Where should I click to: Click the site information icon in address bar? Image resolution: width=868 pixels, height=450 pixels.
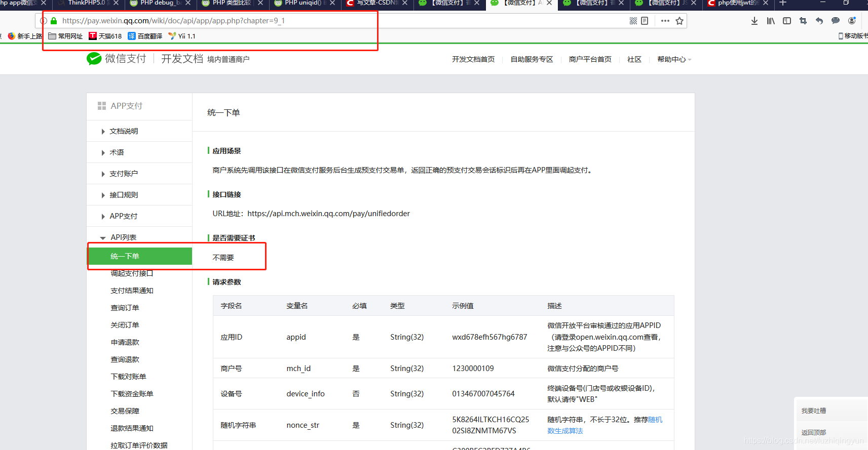click(x=44, y=21)
